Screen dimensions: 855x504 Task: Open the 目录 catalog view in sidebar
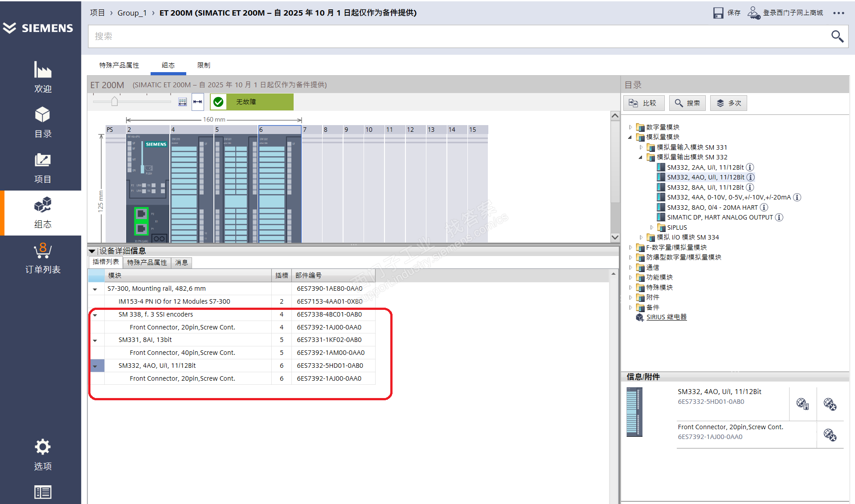43,122
